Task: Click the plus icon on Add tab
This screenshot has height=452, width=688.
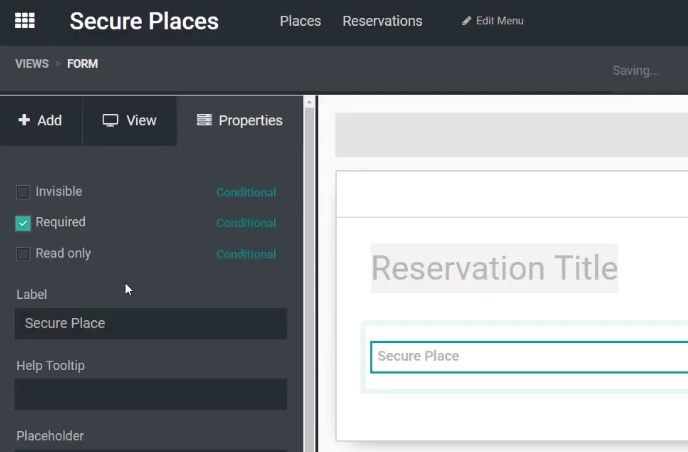Action: pos(24,120)
